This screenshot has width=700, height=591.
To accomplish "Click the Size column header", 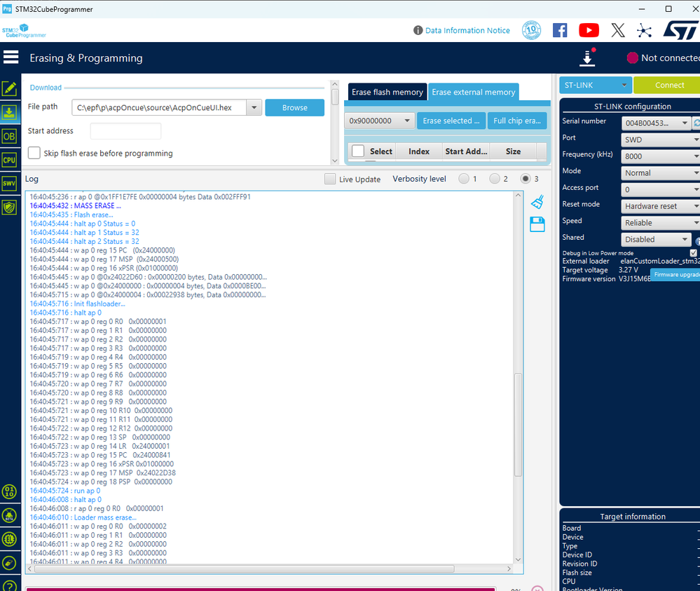I will pos(513,151).
